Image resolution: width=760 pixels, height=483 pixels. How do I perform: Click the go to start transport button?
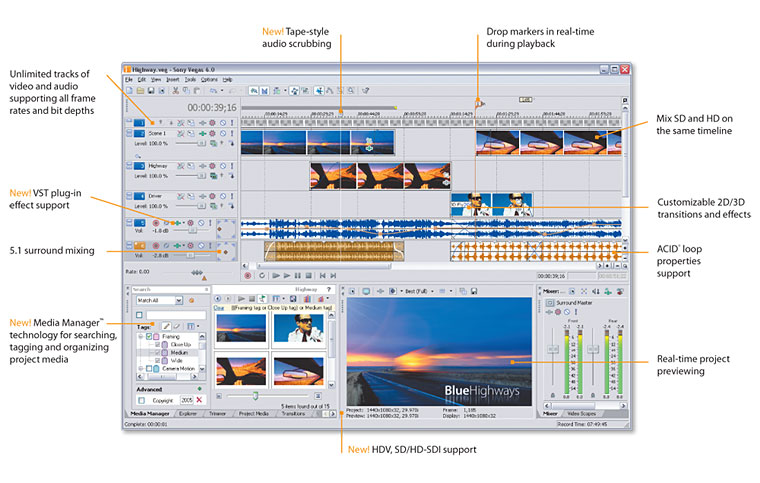[x=322, y=276]
